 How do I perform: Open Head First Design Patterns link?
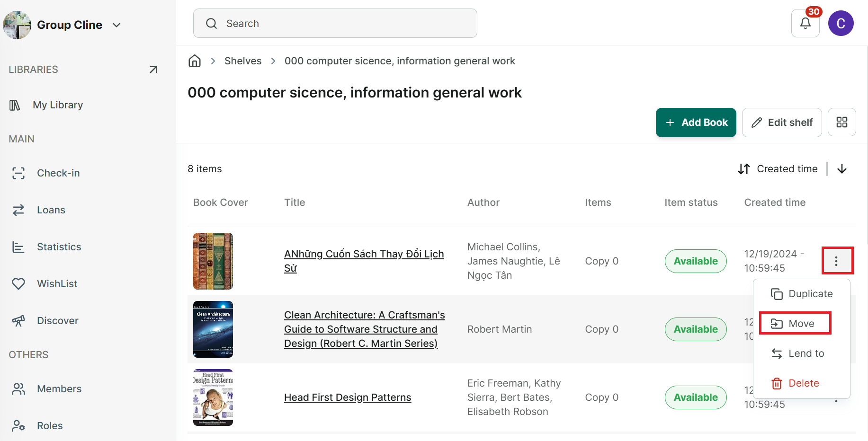point(348,397)
